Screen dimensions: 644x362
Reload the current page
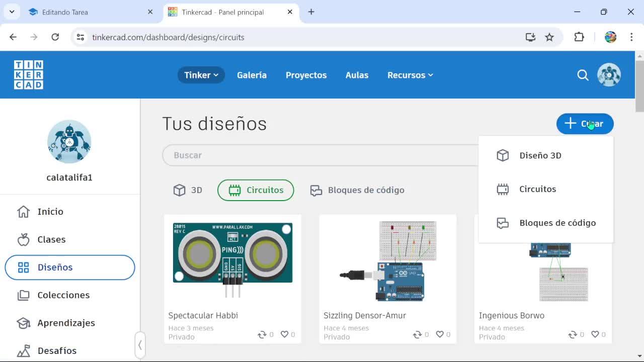pyautogui.click(x=55, y=37)
